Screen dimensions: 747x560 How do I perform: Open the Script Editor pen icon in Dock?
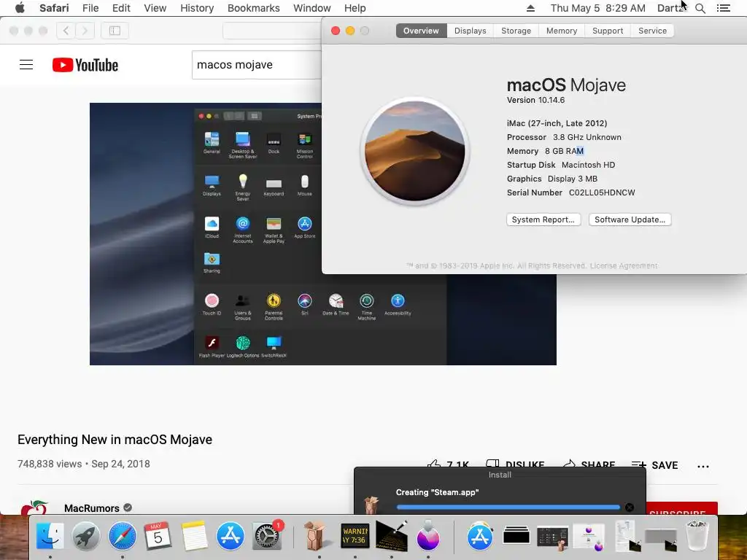[392, 536]
